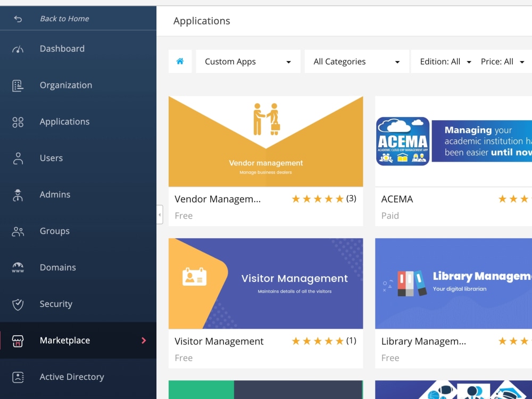532x399 pixels.
Task: Click the Dashboard gauge icon
Action: [18, 49]
